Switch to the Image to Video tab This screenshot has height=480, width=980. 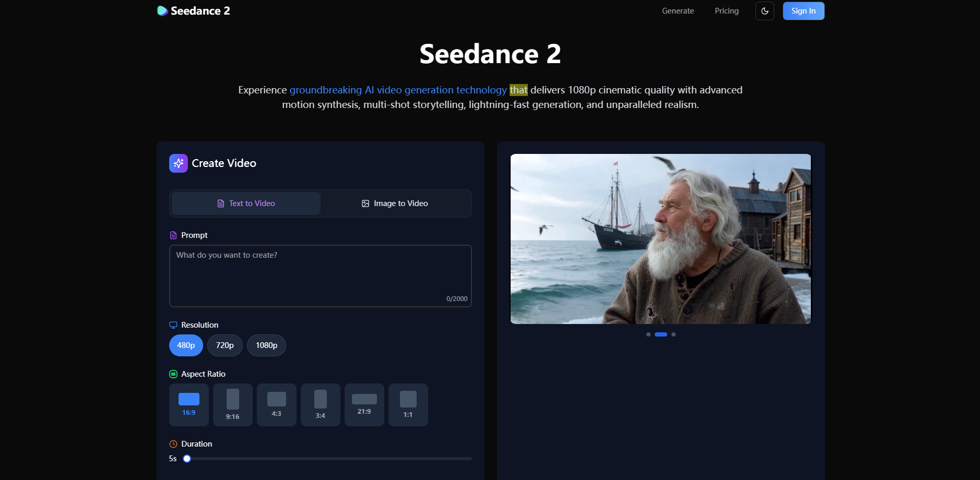coord(395,203)
